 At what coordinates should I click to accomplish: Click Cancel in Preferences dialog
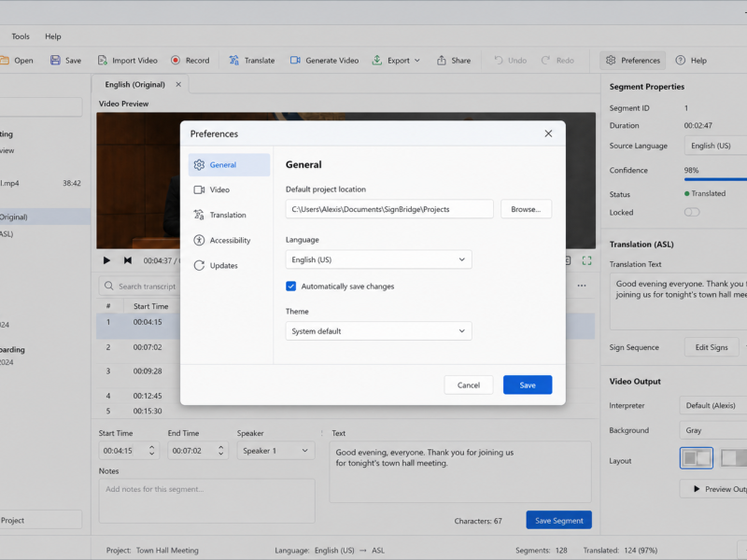[x=469, y=385]
